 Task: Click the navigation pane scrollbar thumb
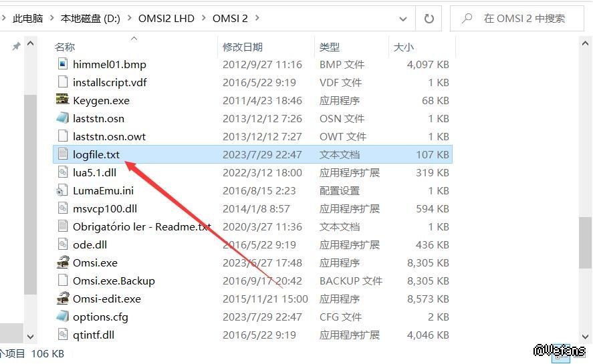pos(31,194)
